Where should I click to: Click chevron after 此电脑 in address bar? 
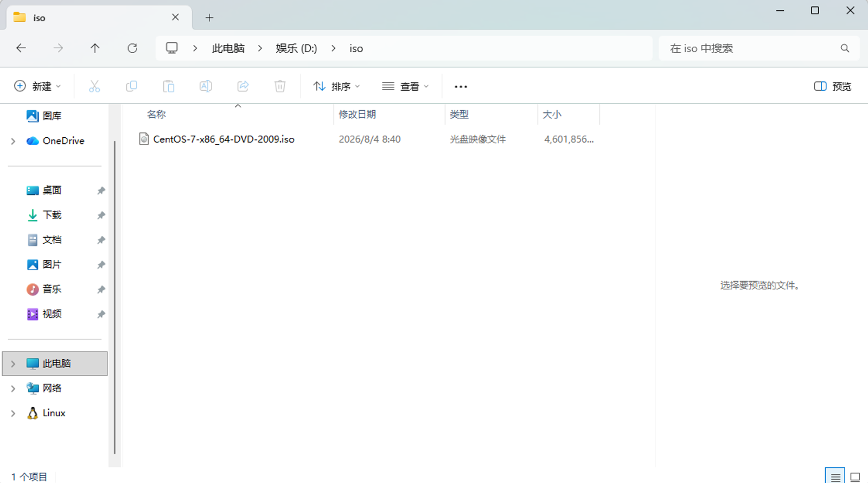pyautogui.click(x=260, y=48)
